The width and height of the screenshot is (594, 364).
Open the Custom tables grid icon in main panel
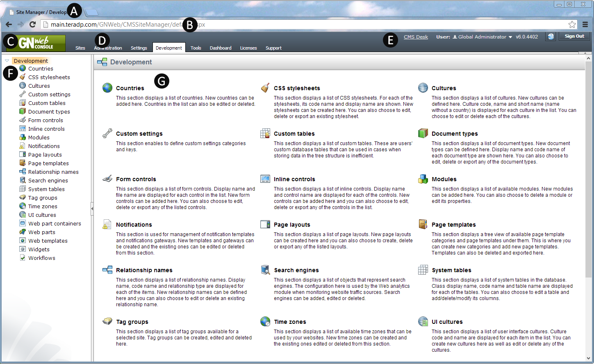coord(265,133)
